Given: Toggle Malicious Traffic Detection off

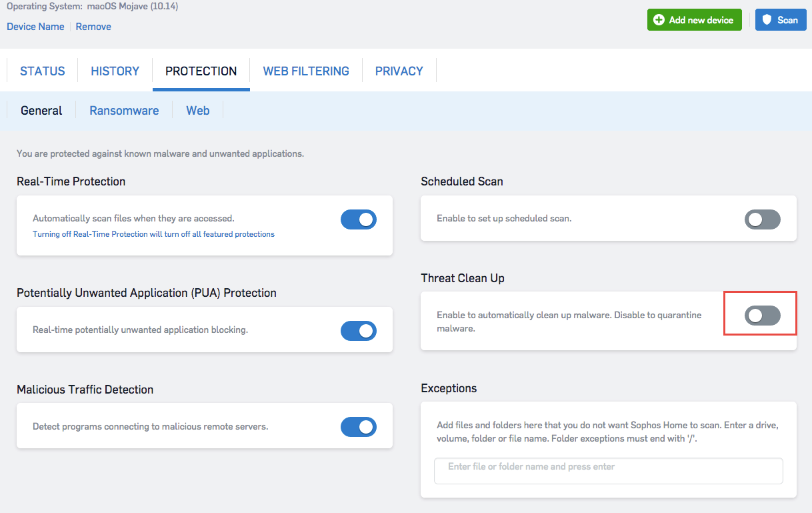Looking at the screenshot, I should point(359,427).
